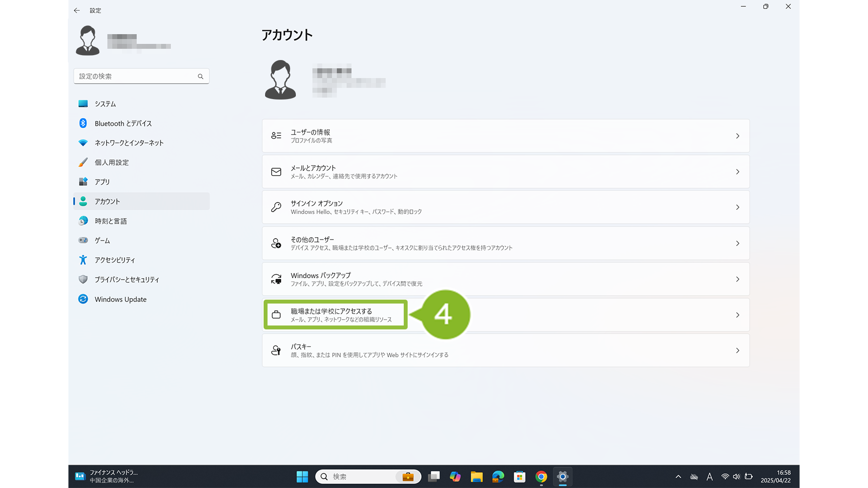This screenshot has width=868, height=488.
Task: Click the Windows Update sync icon
Action: coord(83,299)
